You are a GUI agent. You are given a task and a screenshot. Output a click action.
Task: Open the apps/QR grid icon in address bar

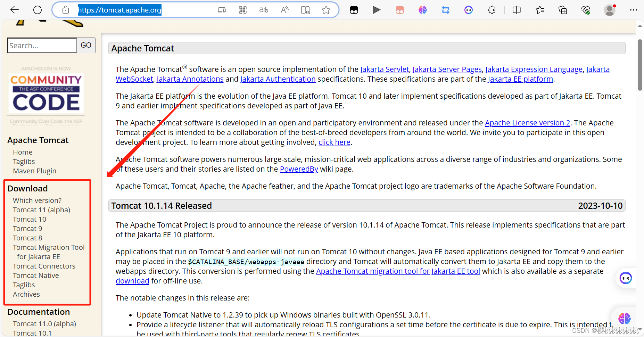click(x=243, y=10)
